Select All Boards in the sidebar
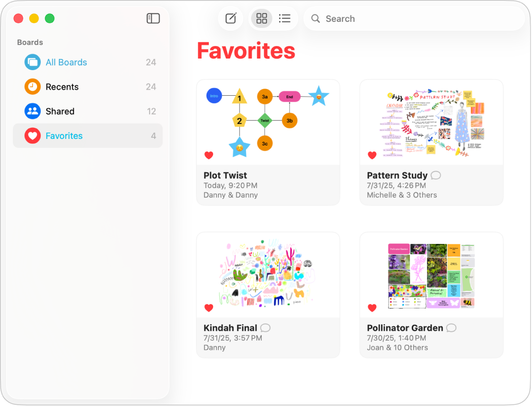The height and width of the screenshot is (407, 532). (65, 62)
